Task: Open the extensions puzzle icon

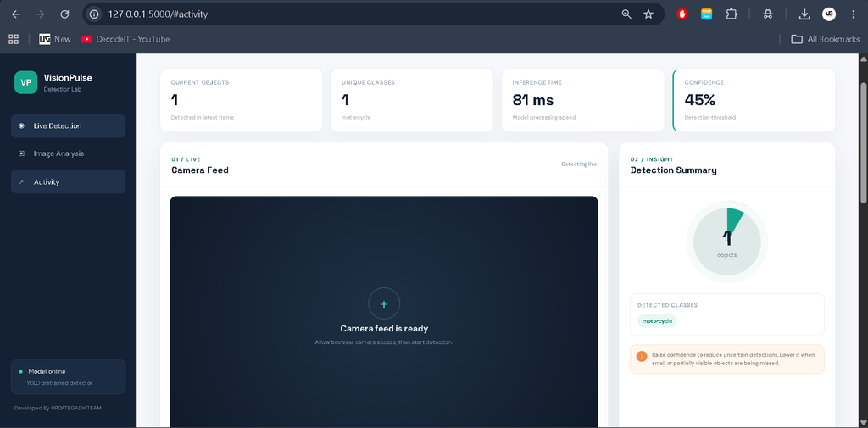Action: click(732, 14)
